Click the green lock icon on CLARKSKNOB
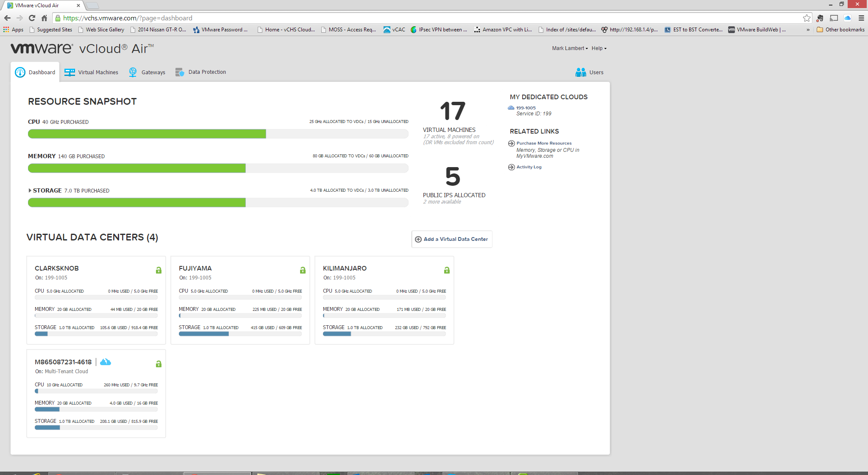Screen dimensions: 868x475 [159, 270]
